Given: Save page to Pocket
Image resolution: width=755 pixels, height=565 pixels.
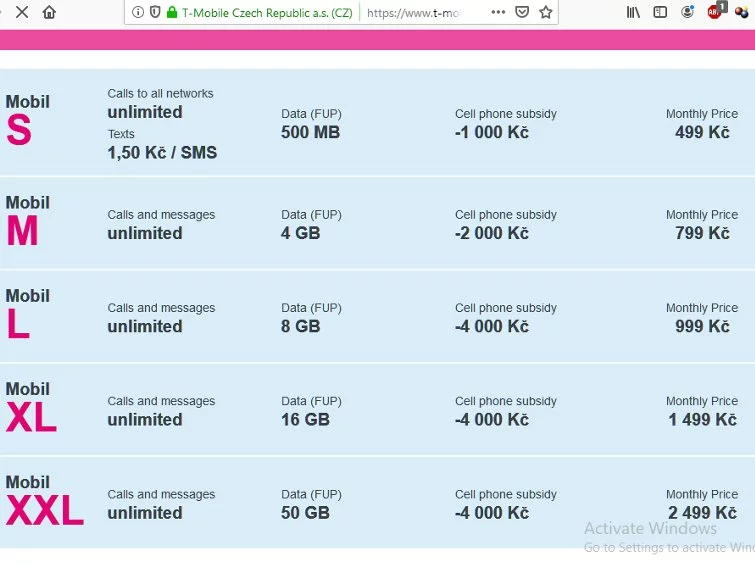Looking at the screenshot, I should click(522, 13).
